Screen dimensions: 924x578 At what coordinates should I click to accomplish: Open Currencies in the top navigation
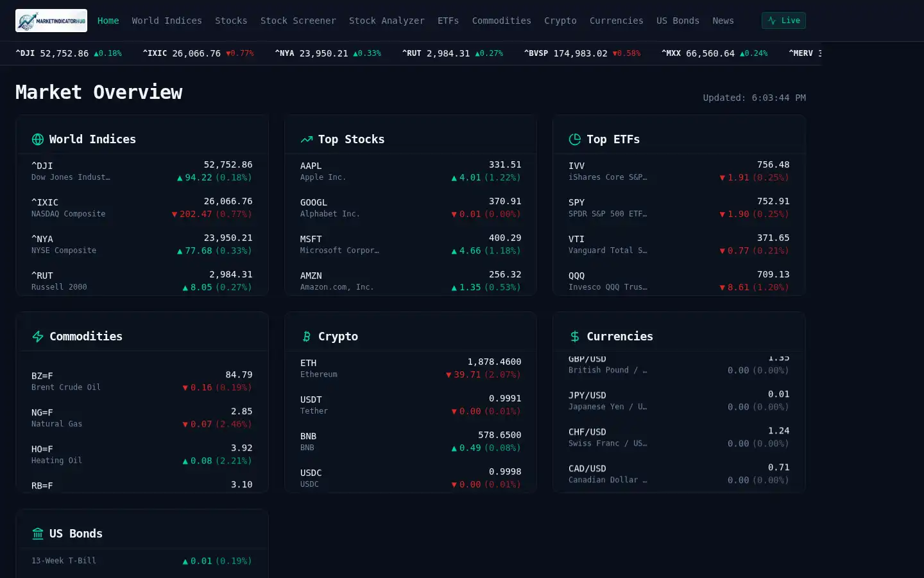(x=617, y=21)
